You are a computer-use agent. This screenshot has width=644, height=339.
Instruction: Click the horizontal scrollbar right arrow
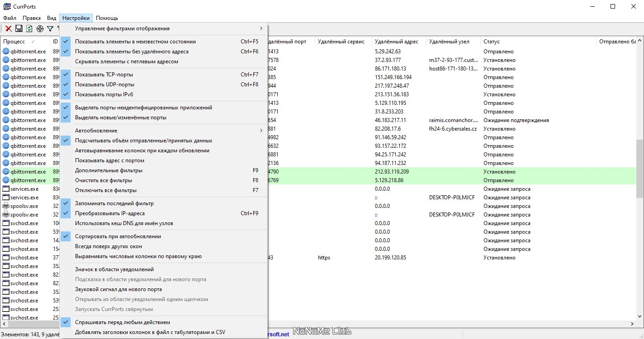pyautogui.click(x=632, y=324)
